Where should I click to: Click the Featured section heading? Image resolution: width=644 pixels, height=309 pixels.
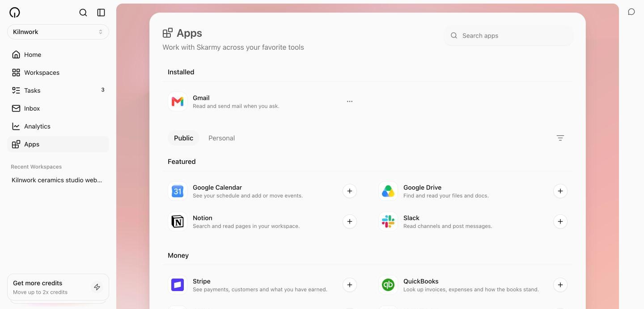coord(182,161)
